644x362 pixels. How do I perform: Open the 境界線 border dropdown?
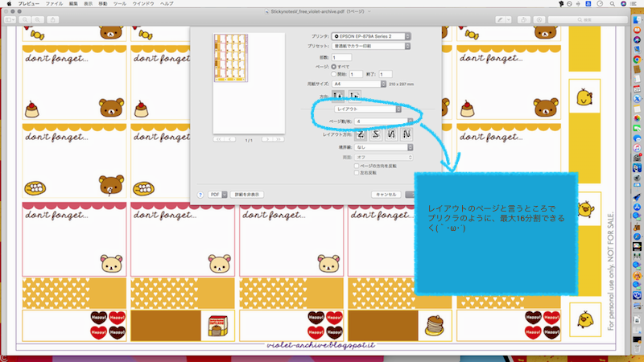[384, 147]
